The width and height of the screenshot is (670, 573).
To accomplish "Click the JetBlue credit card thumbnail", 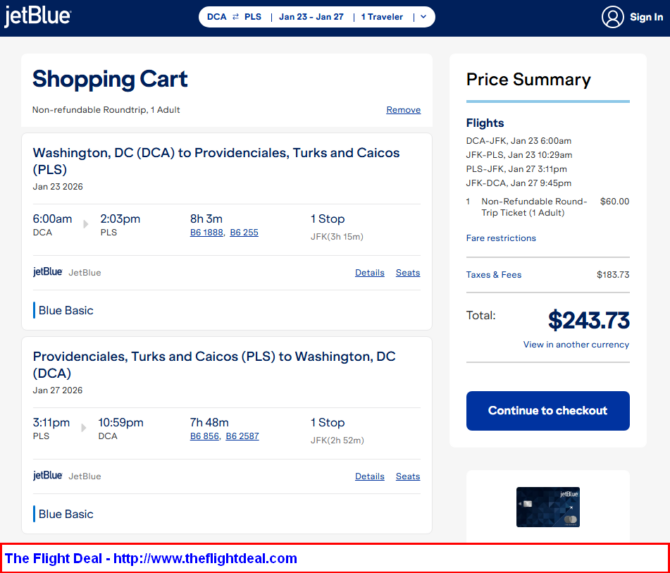I will pyautogui.click(x=547, y=506).
